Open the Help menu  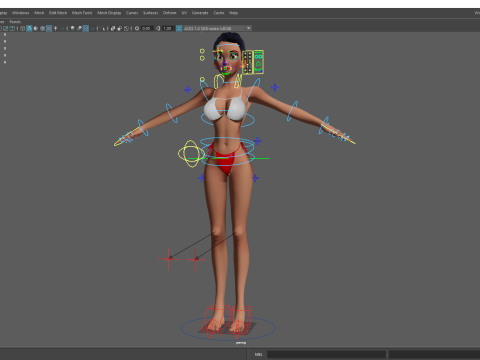[233, 13]
